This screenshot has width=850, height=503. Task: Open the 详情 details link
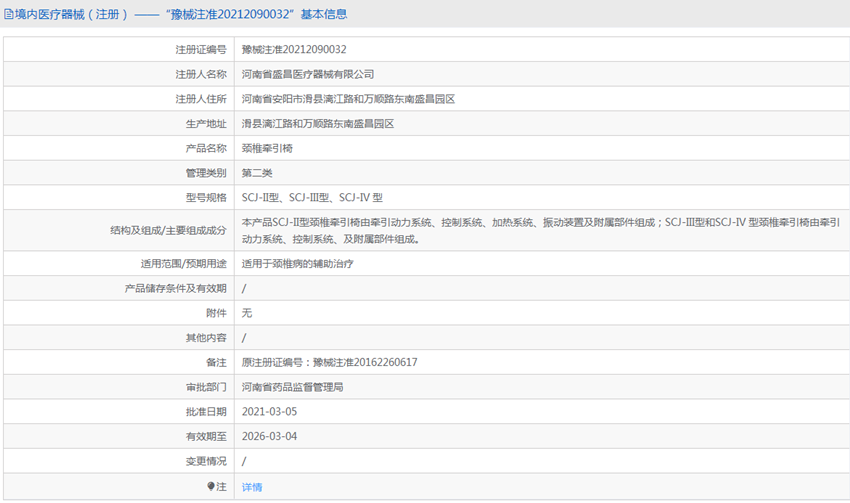[x=252, y=487]
